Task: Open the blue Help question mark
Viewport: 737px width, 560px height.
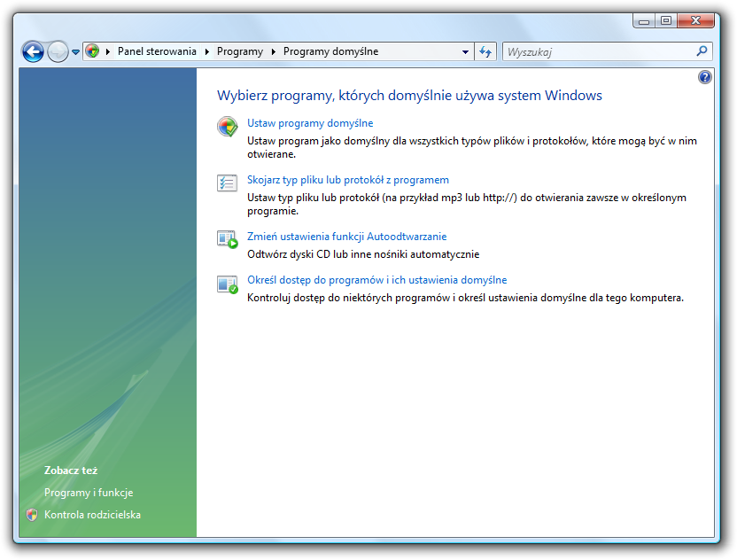Action: [704, 77]
